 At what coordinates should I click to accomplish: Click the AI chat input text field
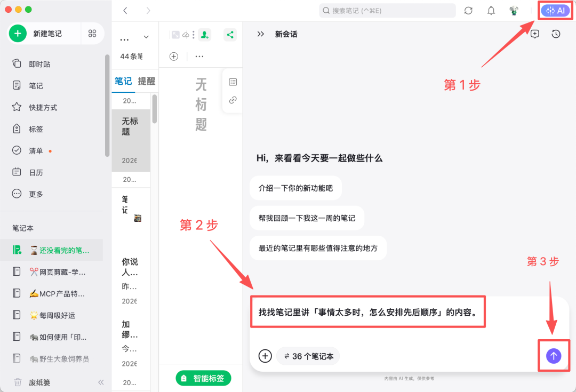[367, 313]
